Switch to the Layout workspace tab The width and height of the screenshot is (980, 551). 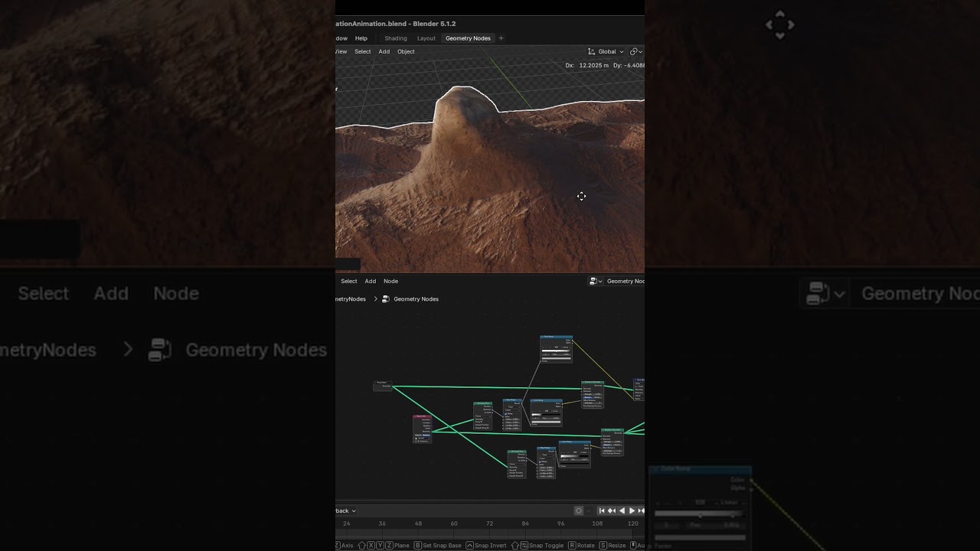tap(426, 38)
